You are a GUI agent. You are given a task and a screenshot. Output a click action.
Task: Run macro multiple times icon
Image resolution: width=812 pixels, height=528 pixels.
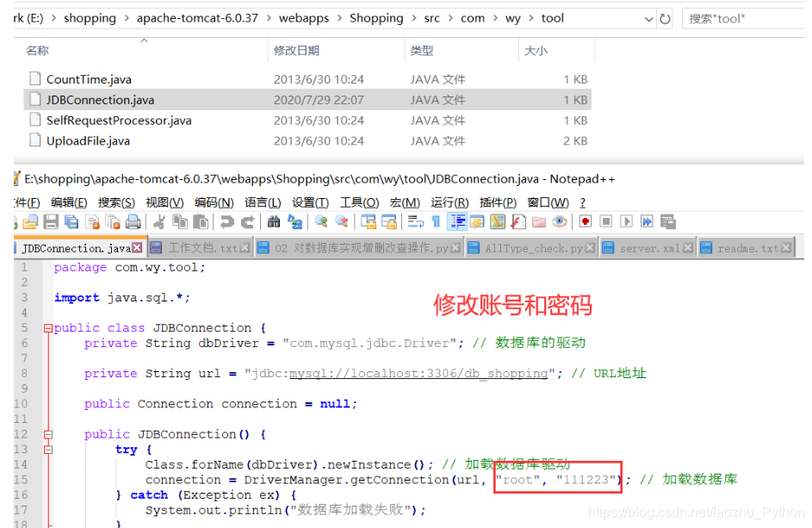click(648, 221)
